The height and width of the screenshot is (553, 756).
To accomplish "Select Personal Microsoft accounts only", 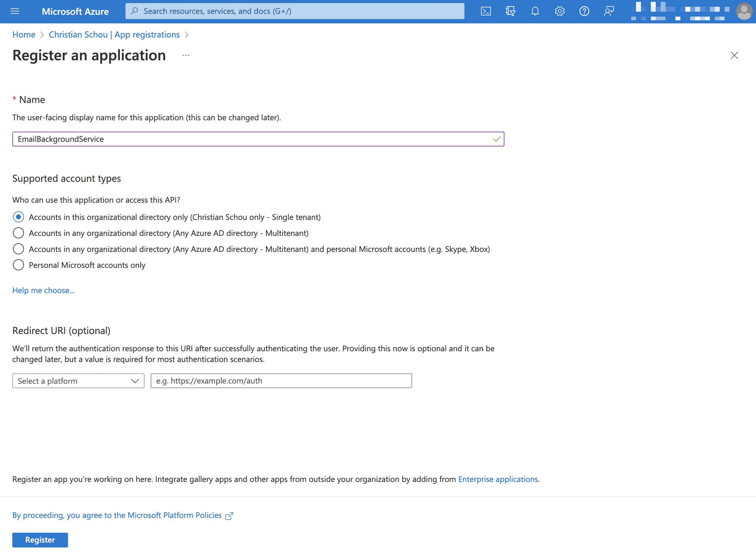I will (x=18, y=265).
